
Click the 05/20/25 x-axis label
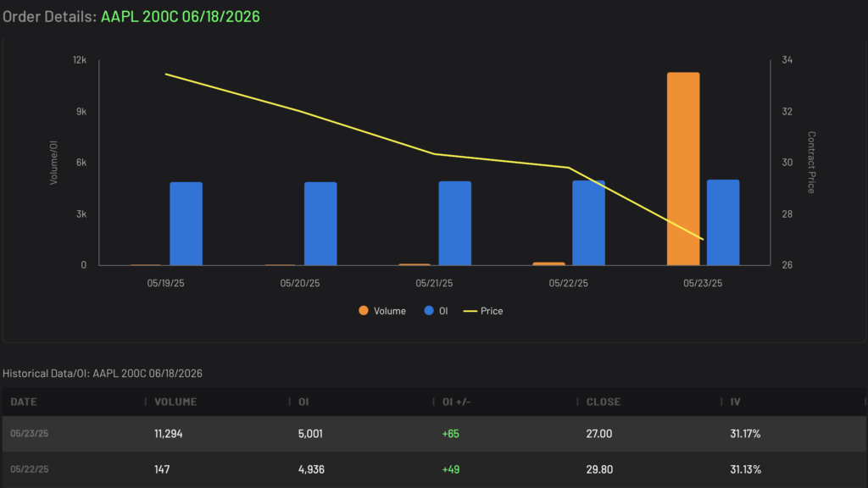click(300, 283)
